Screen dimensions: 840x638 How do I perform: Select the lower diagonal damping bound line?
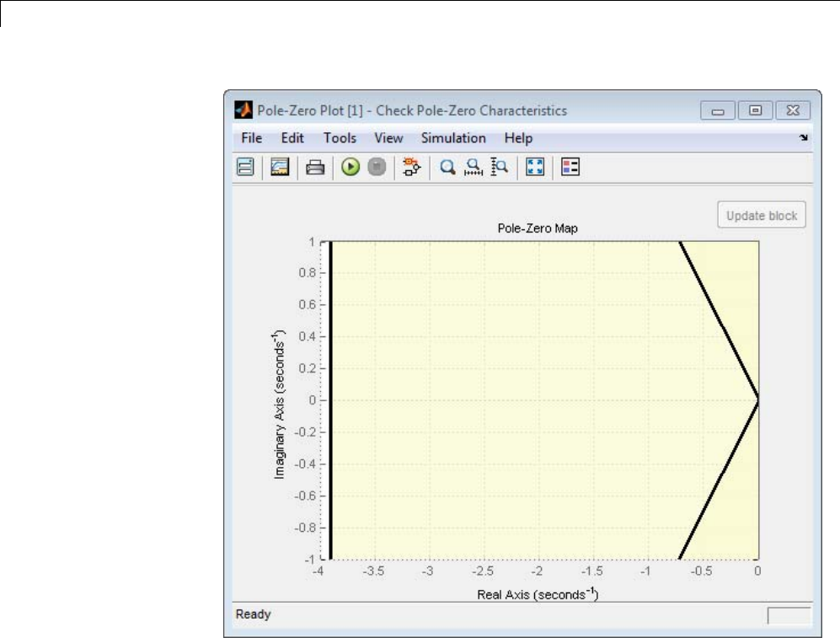pyautogui.click(x=720, y=480)
